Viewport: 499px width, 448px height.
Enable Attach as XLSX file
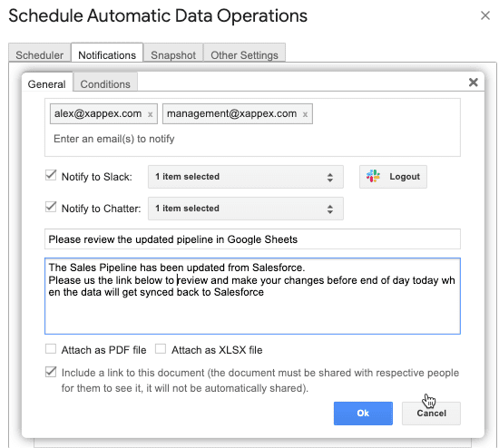click(x=161, y=349)
